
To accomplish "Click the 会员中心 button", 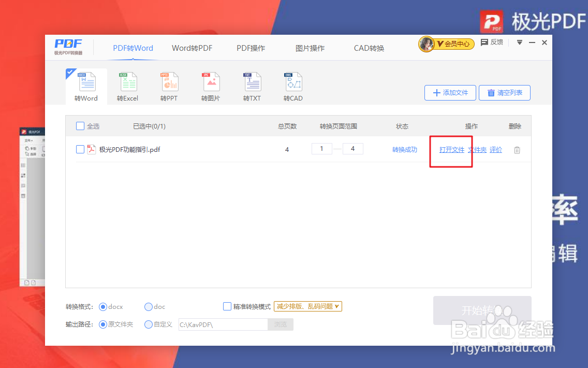I will point(454,44).
